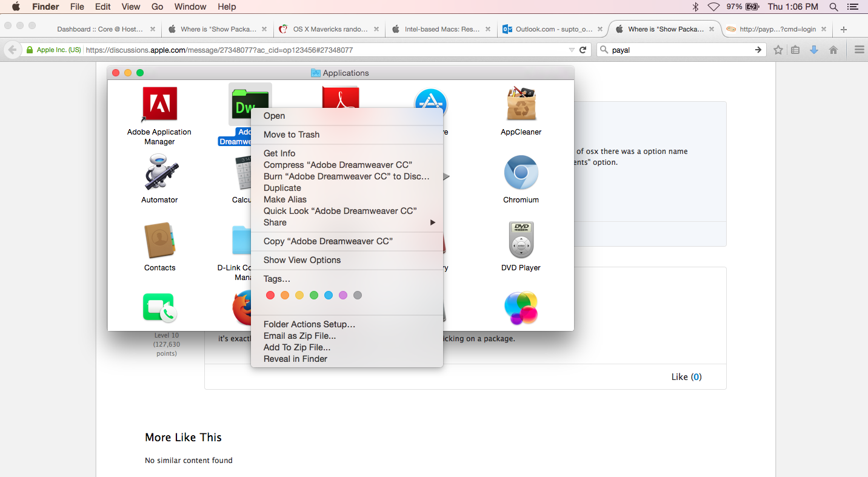Choose Show View Options

(347, 260)
